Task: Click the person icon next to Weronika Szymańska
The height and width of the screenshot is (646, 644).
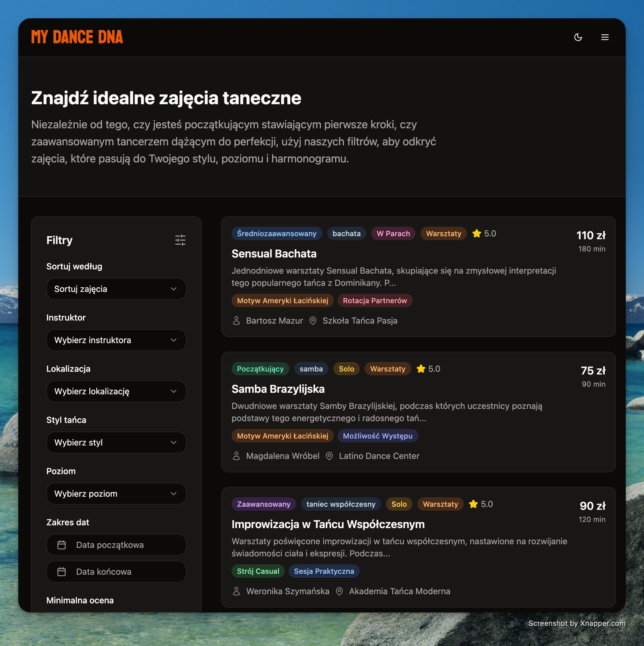Action: (236, 591)
